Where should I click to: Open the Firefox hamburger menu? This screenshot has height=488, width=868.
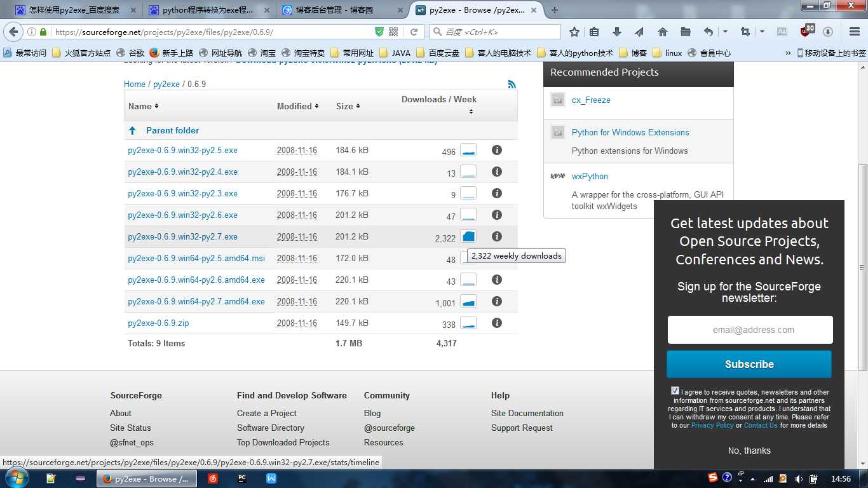click(855, 32)
